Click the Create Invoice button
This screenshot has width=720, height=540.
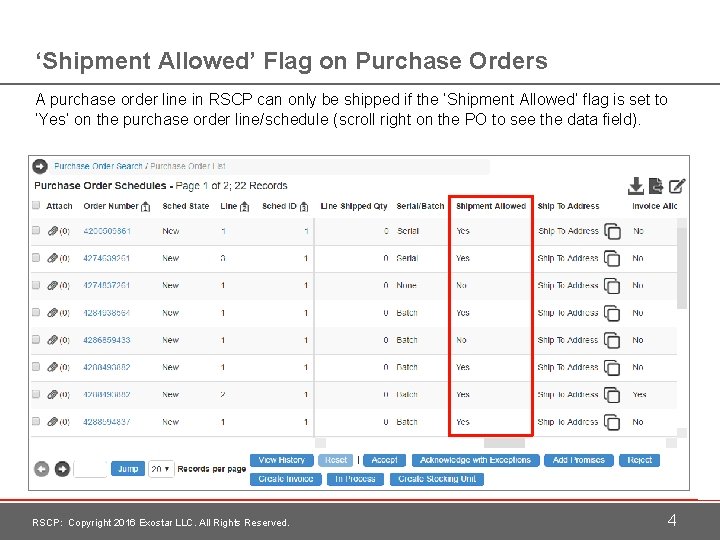pyautogui.click(x=286, y=479)
